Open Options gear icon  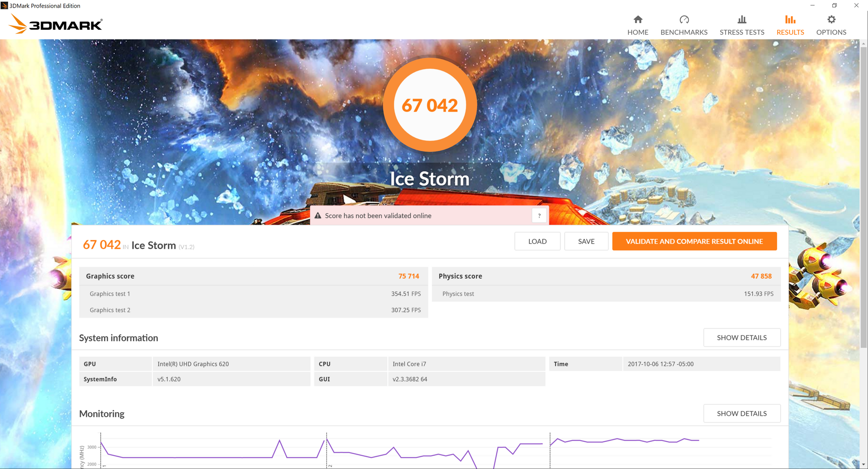(831, 19)
